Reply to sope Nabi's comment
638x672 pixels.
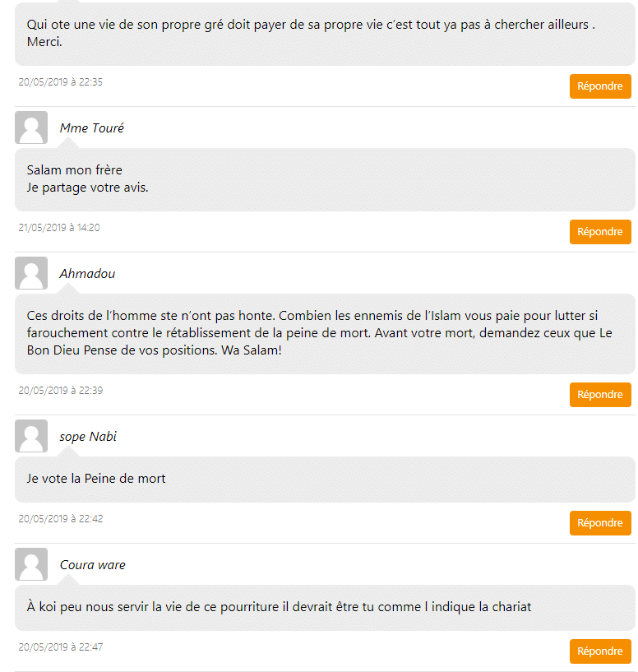point(600,523)
